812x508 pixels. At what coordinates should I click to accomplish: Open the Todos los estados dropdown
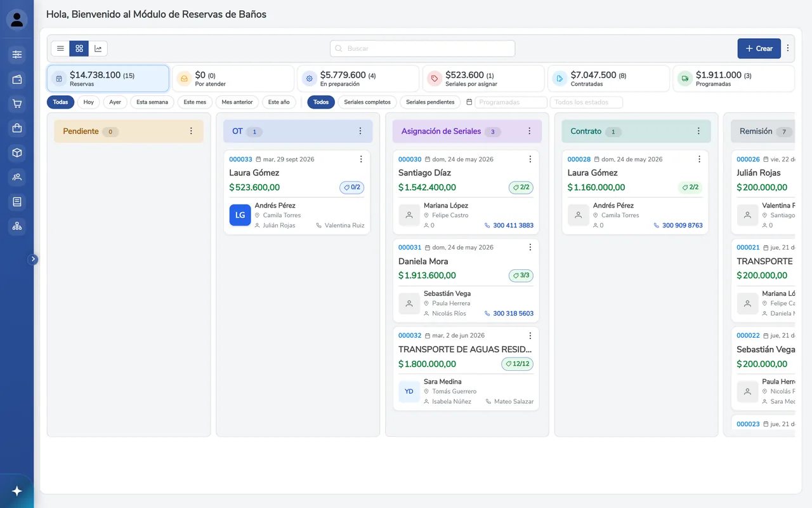tap(586, 102)
